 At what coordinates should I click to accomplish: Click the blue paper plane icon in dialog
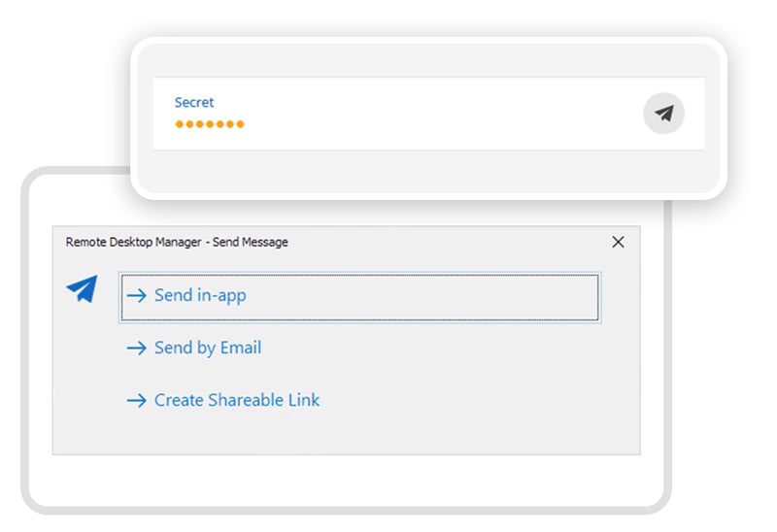[x=83, y=288]
